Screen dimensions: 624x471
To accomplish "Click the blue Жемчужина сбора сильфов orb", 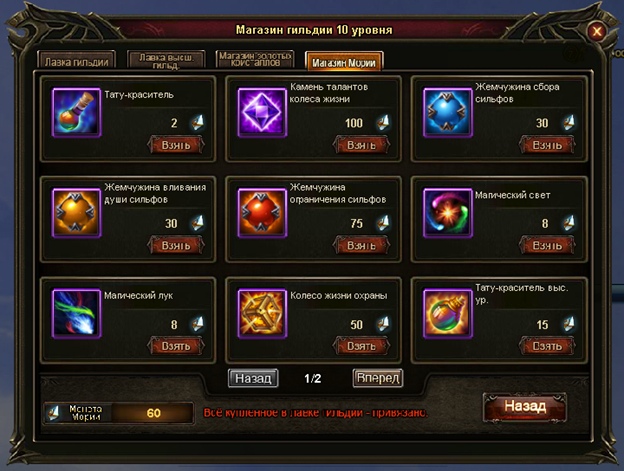I will [x=448, y=113].
